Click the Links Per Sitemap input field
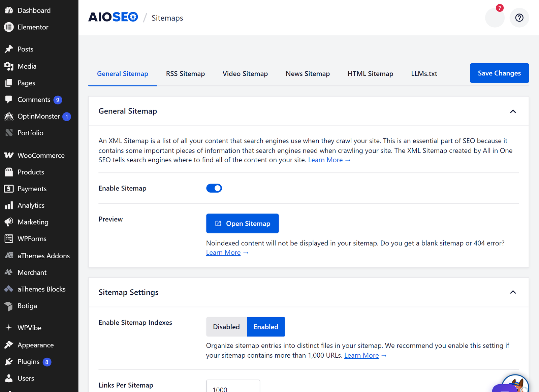This screenshot has height=392, width=539. coord(233,386)
